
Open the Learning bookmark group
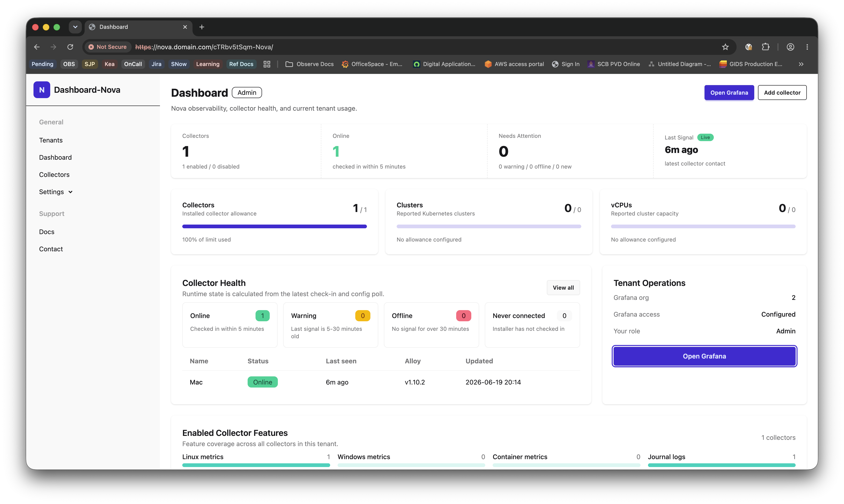208,64
